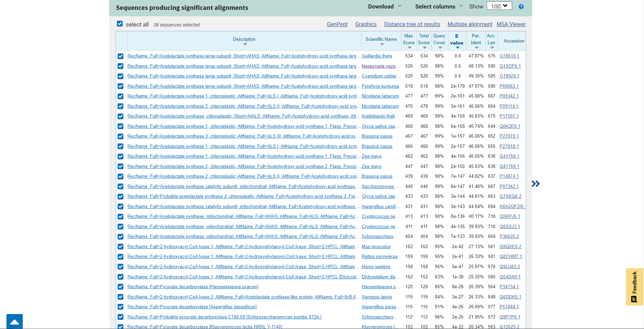Open accession O78518.1

coord(509,56)
